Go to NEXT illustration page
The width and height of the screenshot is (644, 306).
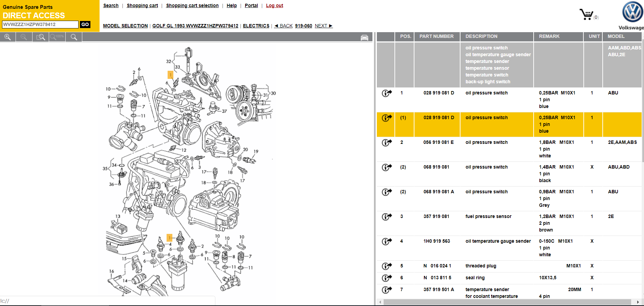(x=323, y=26)
